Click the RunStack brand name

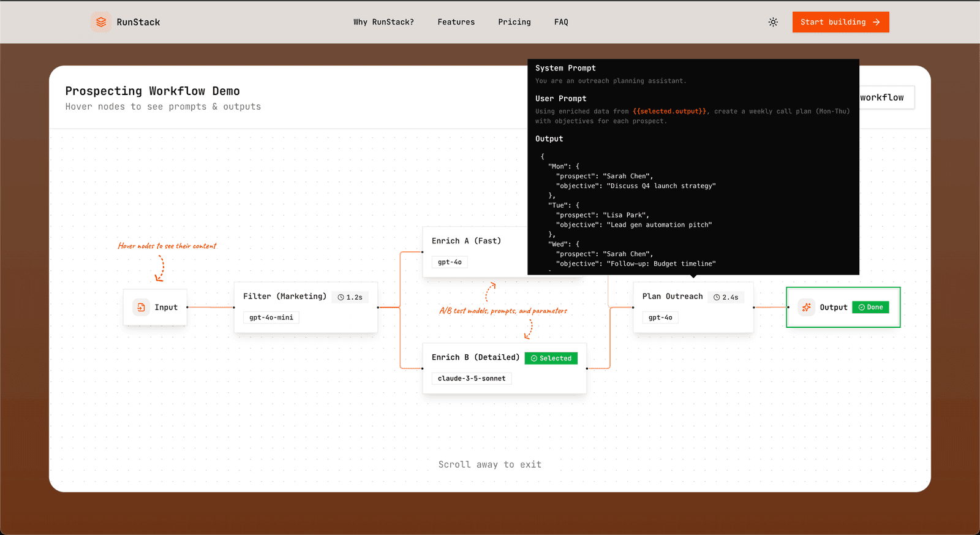pyautogui.click(x=138, y=22)
